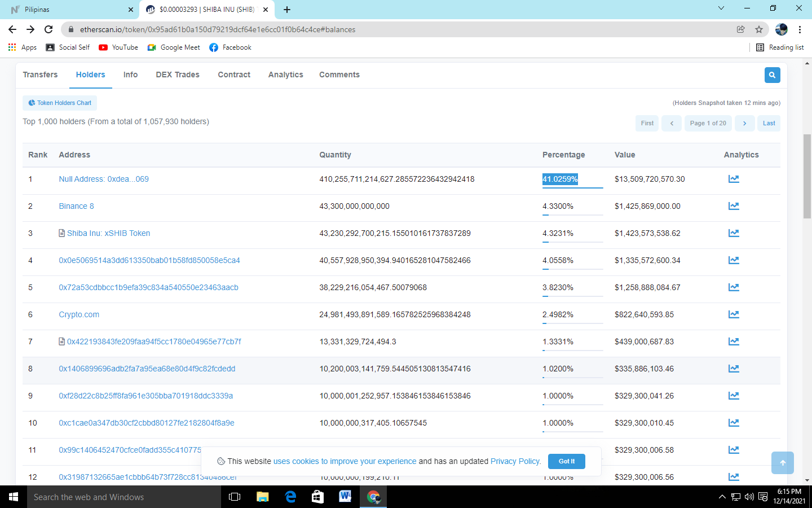Switch to DEX Trades tab

coord(178,75)
